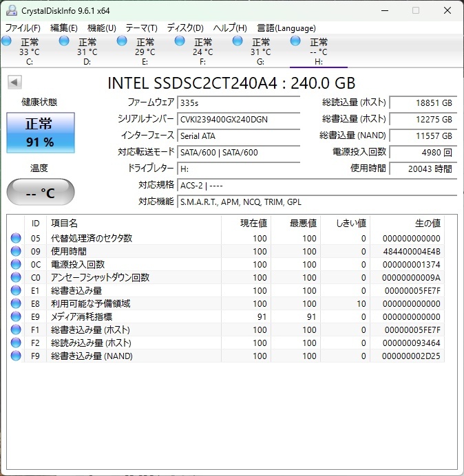Click the -- °C temperature button
The width and height of the screenshot is (464, 476).
coord(41,192)
